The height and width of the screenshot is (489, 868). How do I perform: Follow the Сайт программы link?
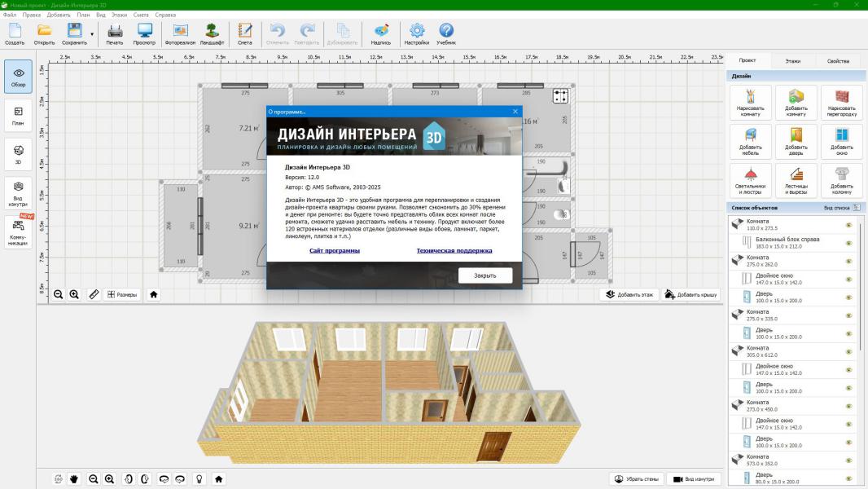334,251
